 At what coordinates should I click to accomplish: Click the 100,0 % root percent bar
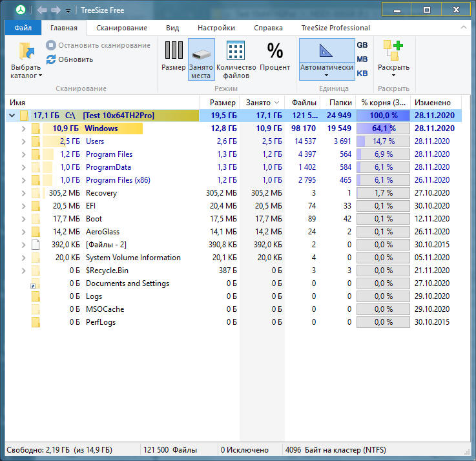click(383, 116)
